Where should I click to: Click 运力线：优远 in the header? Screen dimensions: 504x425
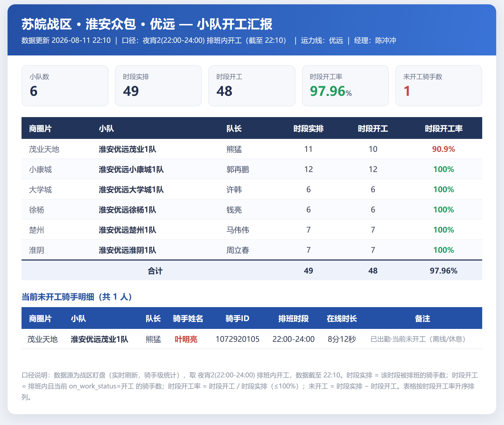322,40
